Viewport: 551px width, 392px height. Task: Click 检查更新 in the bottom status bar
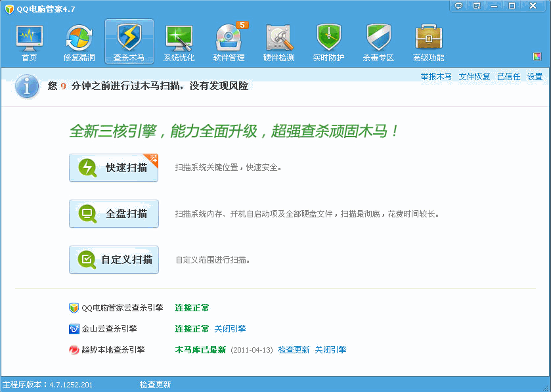[155, 385]
